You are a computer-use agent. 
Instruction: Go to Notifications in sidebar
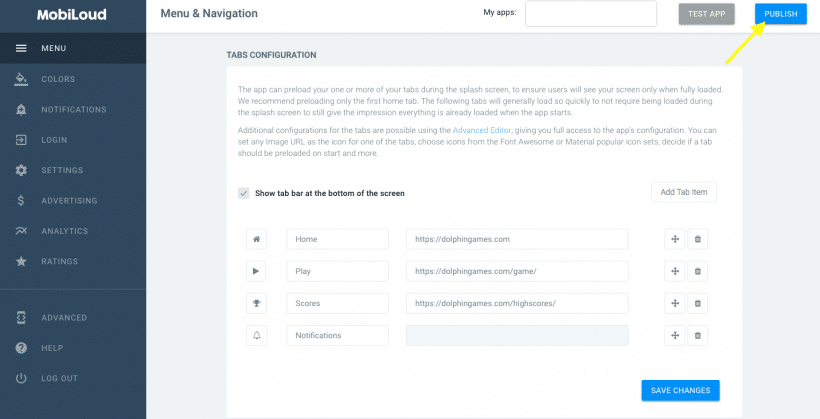(73, 109)
